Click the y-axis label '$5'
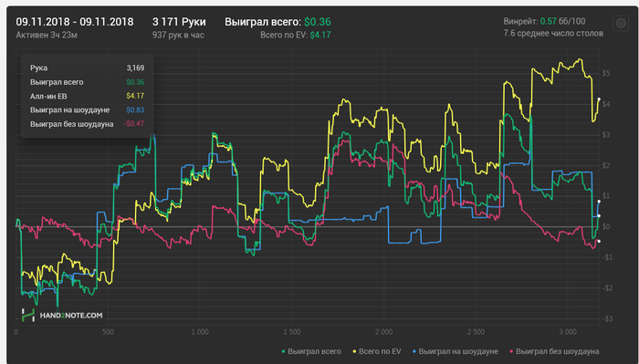The width and height of the screenshot is (639, 364). 606,73
